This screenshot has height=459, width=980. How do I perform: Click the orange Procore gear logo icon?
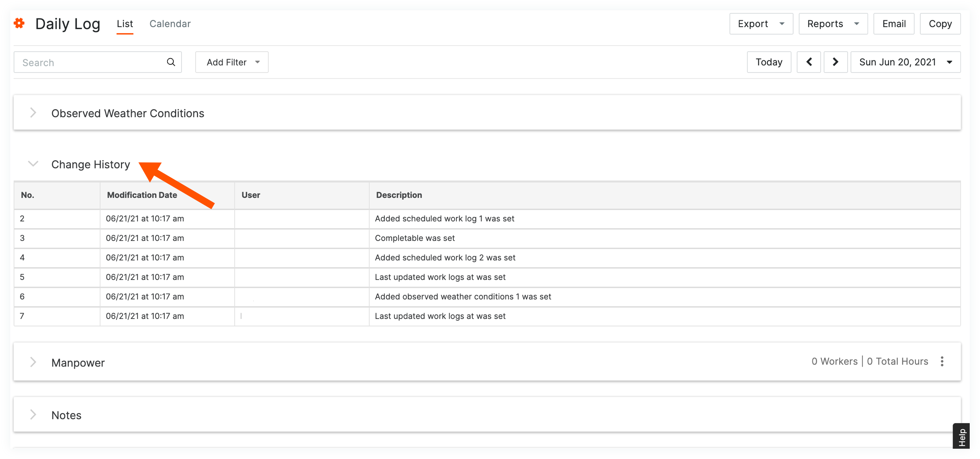(19, 24)
